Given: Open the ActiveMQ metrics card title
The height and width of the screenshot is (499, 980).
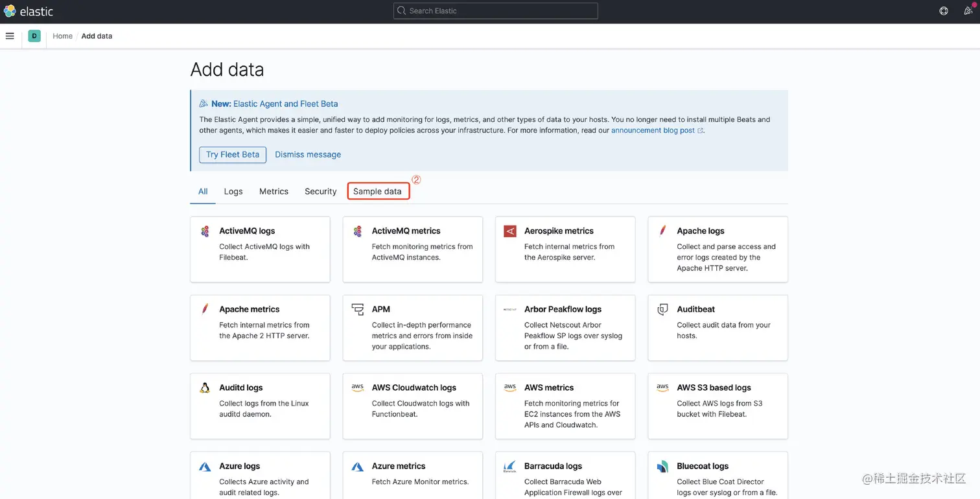Looking at the screenshot, I should (x=406, y=231).
